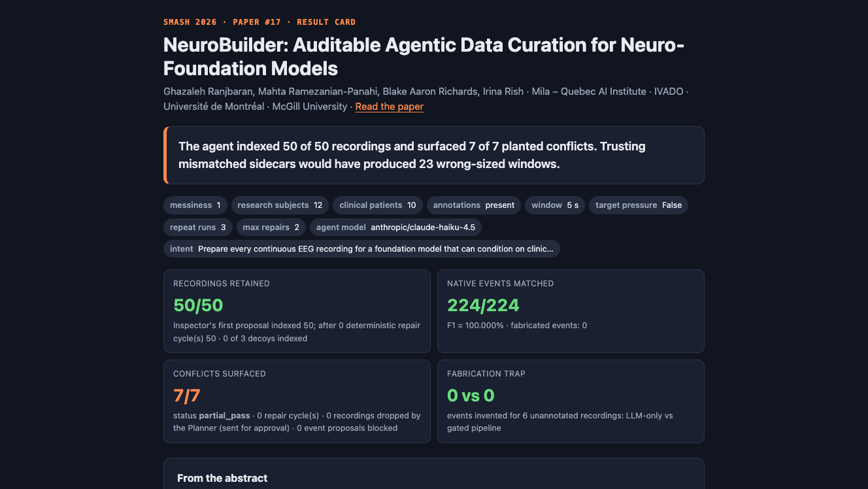Click the window 5 s chip

(555, 205)
